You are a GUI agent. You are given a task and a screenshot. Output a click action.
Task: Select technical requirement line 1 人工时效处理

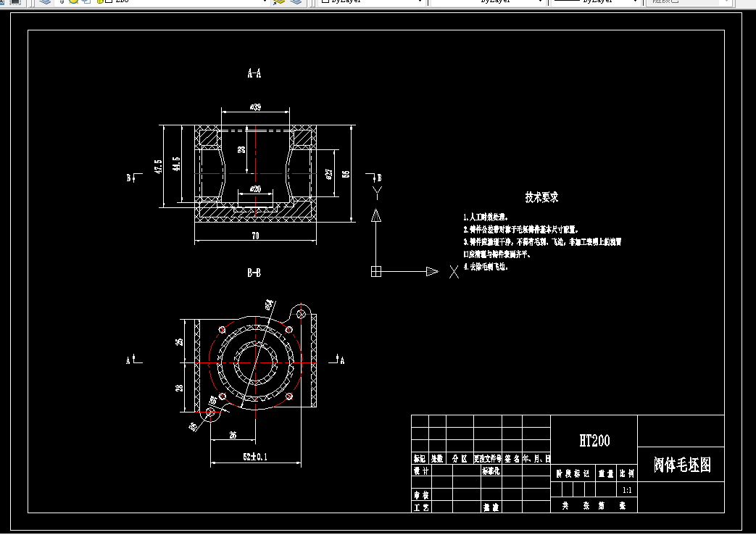486,217
